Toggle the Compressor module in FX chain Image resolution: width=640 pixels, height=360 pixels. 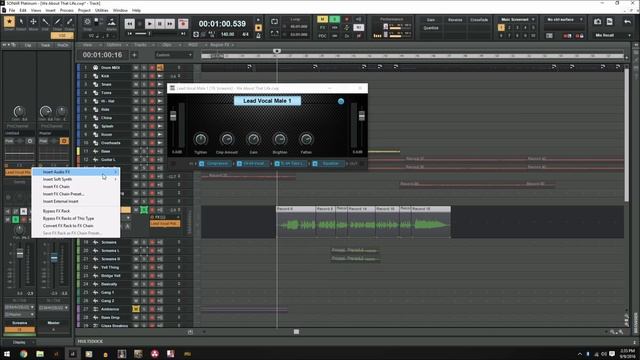[x=202, y=164]
